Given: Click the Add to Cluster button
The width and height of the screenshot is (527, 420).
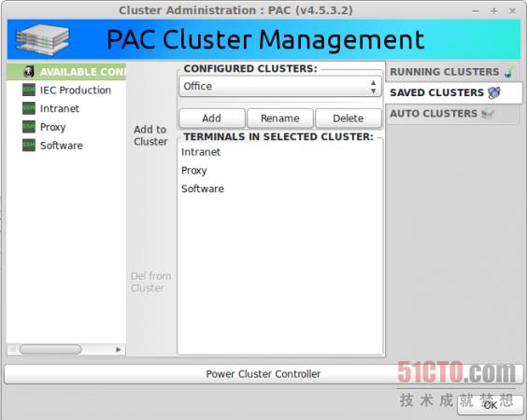Looking at the screenshot, I should [150, 135].
